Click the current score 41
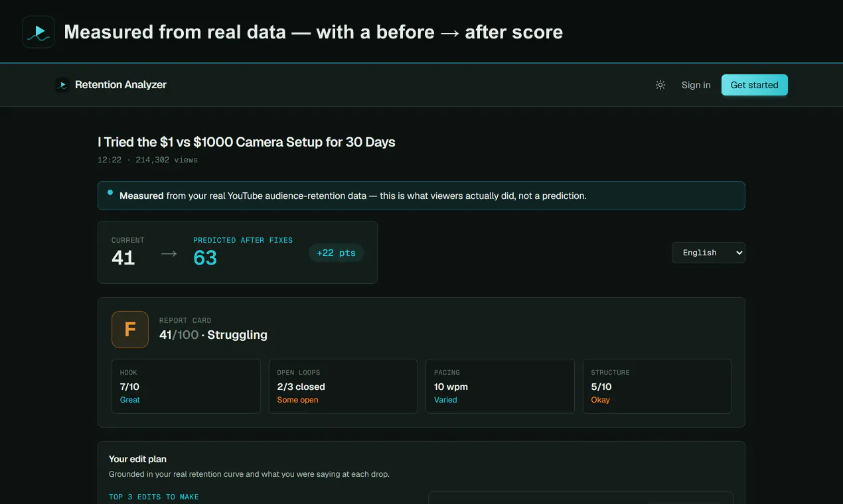 123,258
